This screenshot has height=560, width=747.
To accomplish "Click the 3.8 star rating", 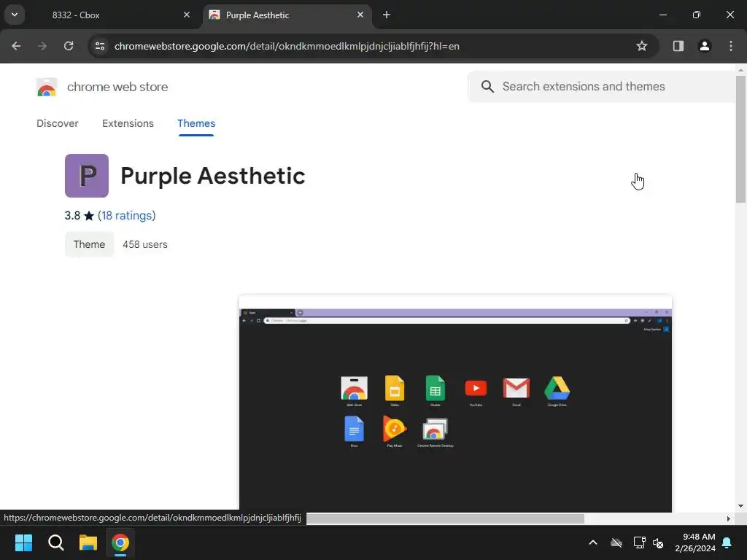I will click(x=80, y=215).
